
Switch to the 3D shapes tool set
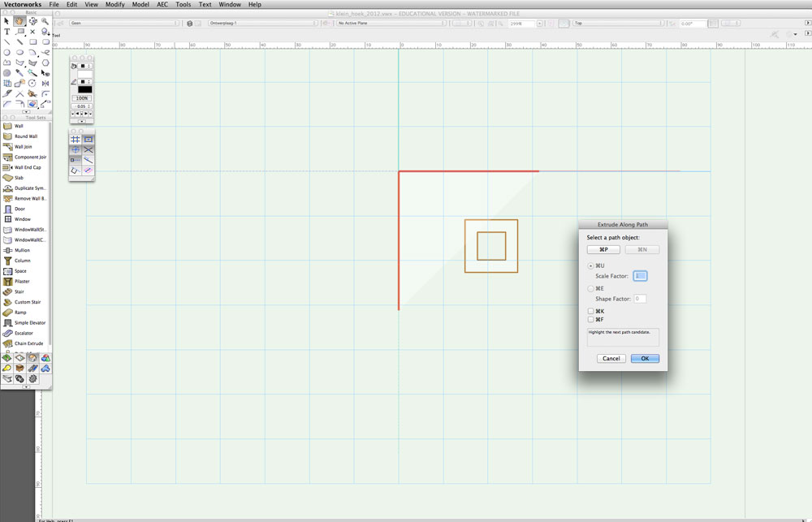[45, 358]
